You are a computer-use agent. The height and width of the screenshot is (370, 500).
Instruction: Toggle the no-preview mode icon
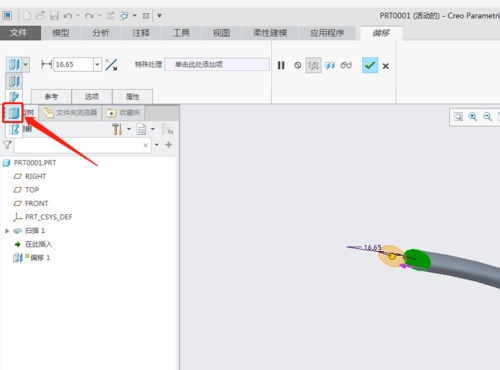(297, 65)
